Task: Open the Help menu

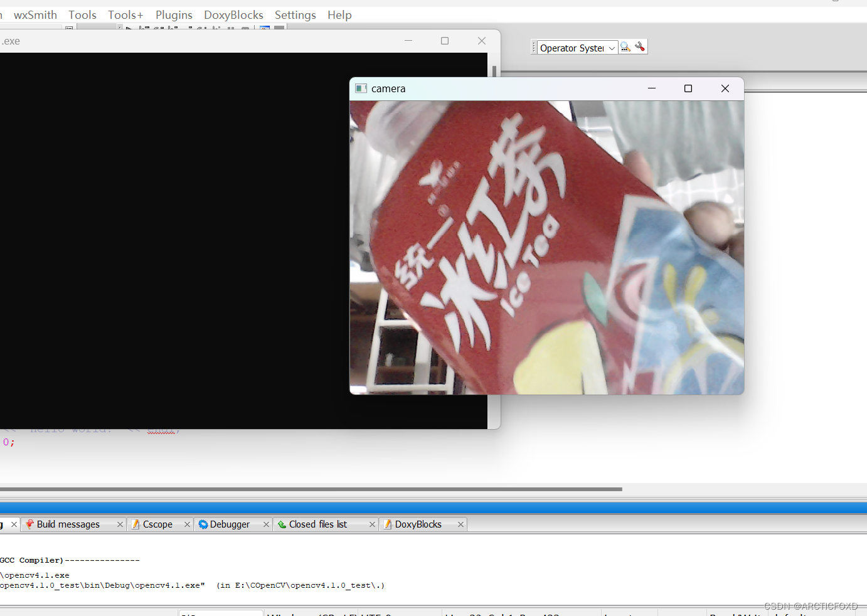Action: pyautogui.click(x=339, y=15)
